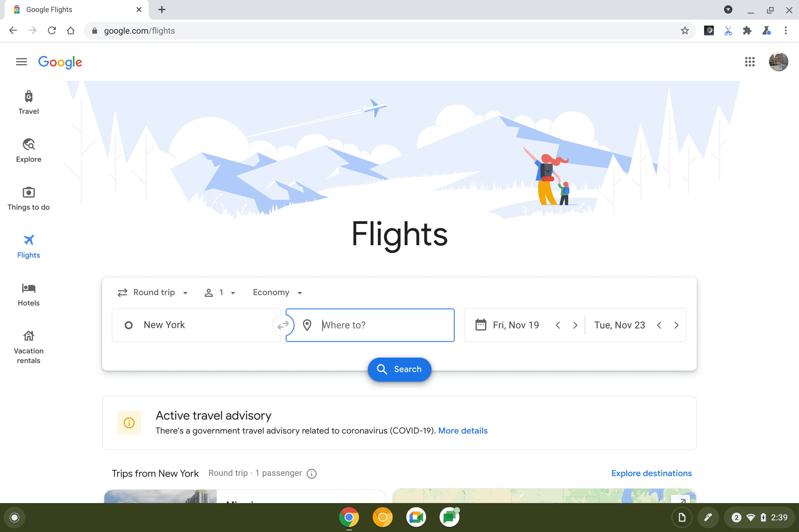Screen dimensions: 799x532
Task: Open the hamburger menu icon
Action: pyautogui.click(x=21, y=61)
